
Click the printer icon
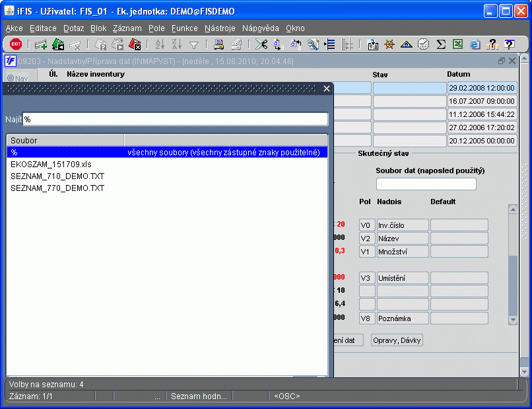click(219, 44)
